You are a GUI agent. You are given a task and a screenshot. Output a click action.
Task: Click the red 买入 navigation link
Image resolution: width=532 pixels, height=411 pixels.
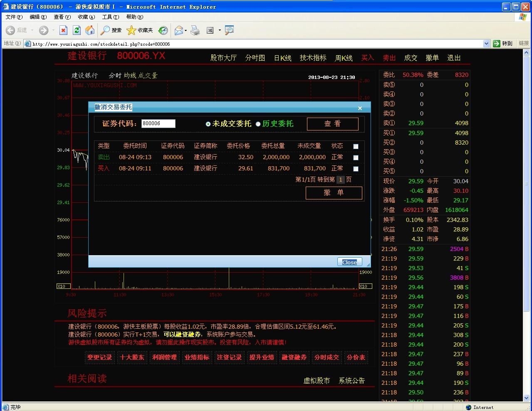(368, 58)
